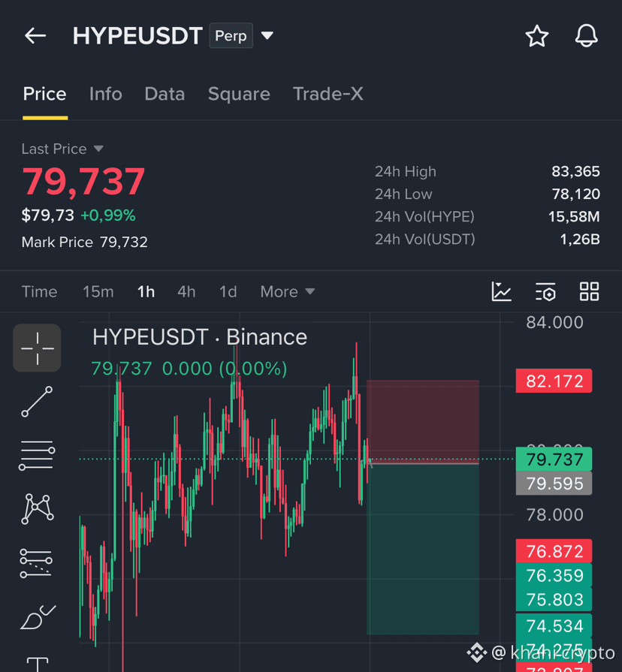Select the brush drawing tool
The height and width of the screenshot is (672, 622).
coord(38,616)
